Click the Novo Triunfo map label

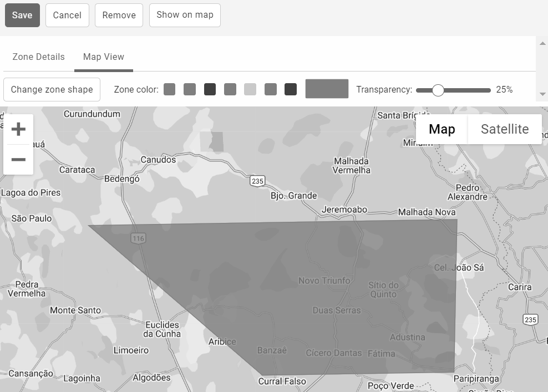324,281
